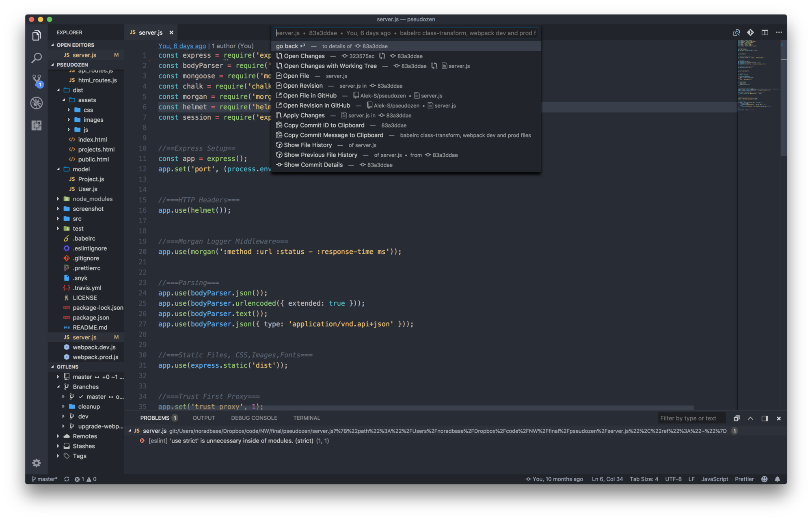Click the Explorer icon in activity bar
The height and width of the screenshot is (520, 812).
tap(35, 32)
